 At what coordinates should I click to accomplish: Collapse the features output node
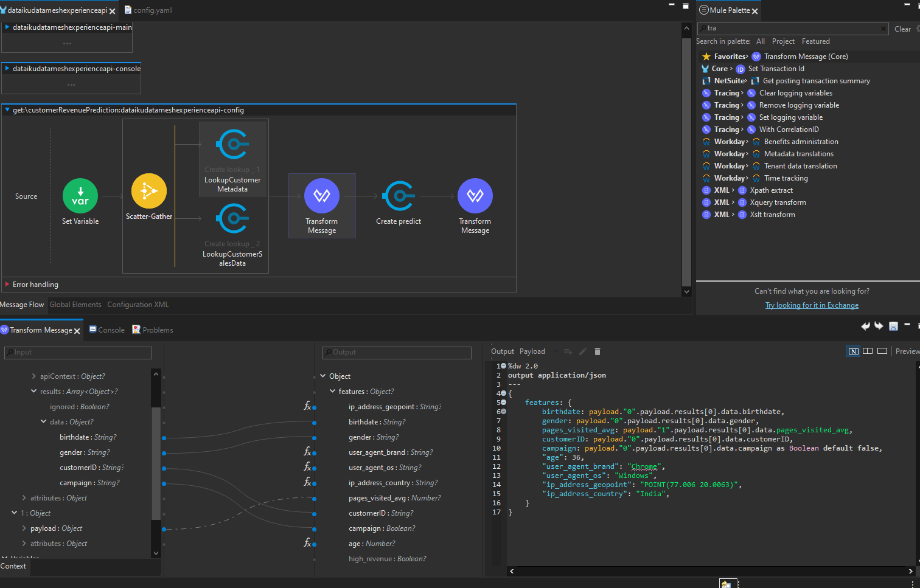332,392
